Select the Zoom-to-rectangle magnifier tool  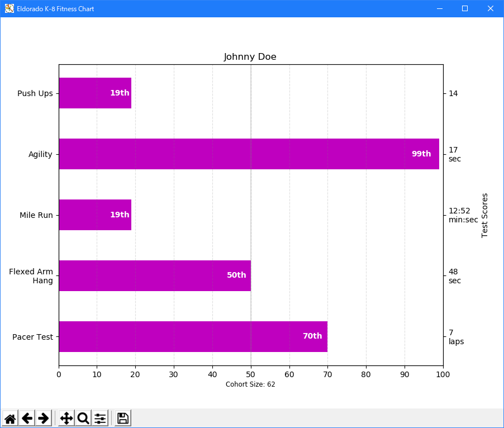point(82,418)
